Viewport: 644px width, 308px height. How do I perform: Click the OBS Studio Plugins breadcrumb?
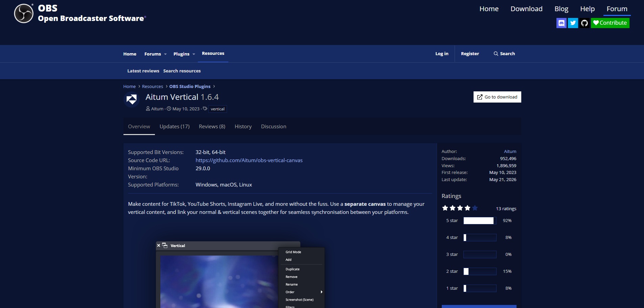tap(190, 87)
